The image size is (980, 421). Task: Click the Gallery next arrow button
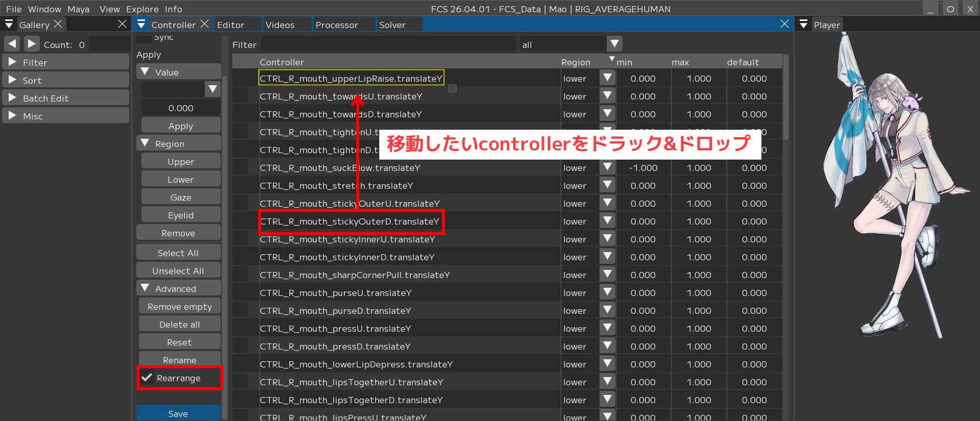pos(31,44)
